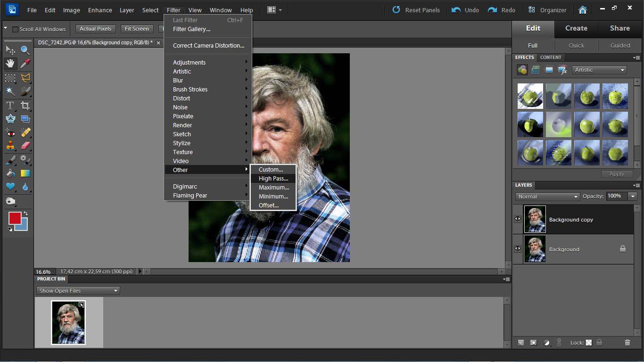
Task: Choose High Pass from the Other submenu
Action: (x=273, y=179)
